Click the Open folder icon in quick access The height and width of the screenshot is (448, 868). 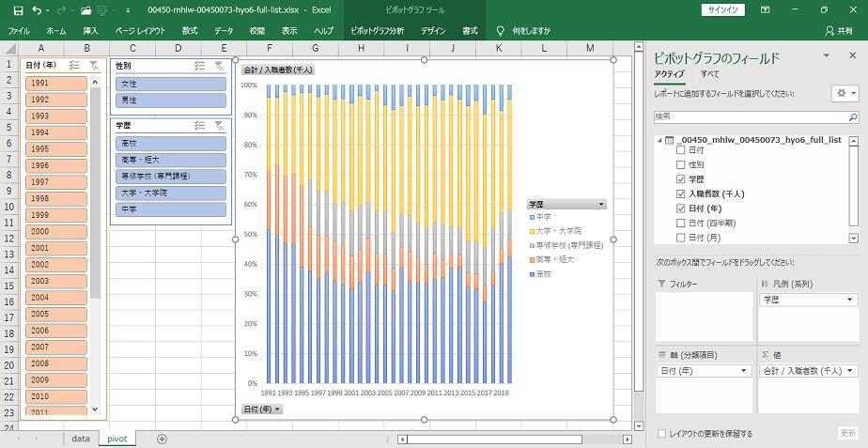86,9
